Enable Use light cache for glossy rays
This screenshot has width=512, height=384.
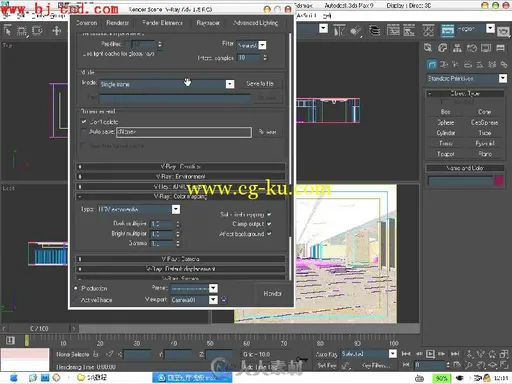(160, 53)
